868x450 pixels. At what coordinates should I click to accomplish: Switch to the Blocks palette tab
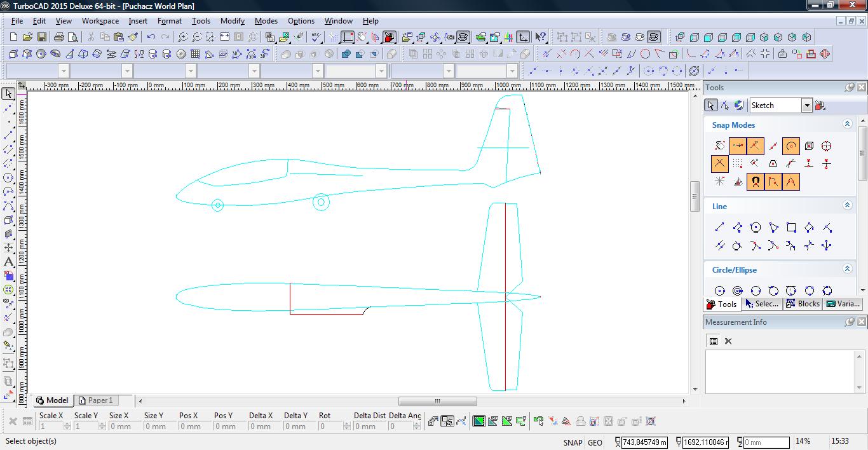[803, 304]
